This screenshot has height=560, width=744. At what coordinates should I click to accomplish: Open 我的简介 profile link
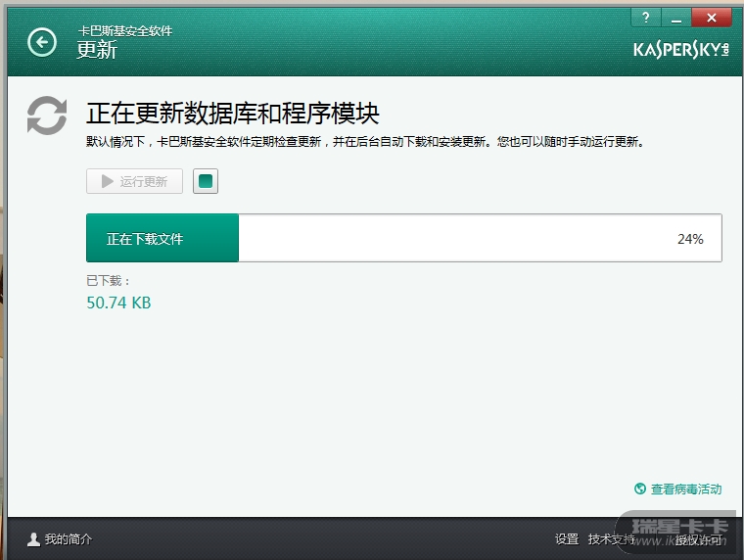click(x=69, y=539)
